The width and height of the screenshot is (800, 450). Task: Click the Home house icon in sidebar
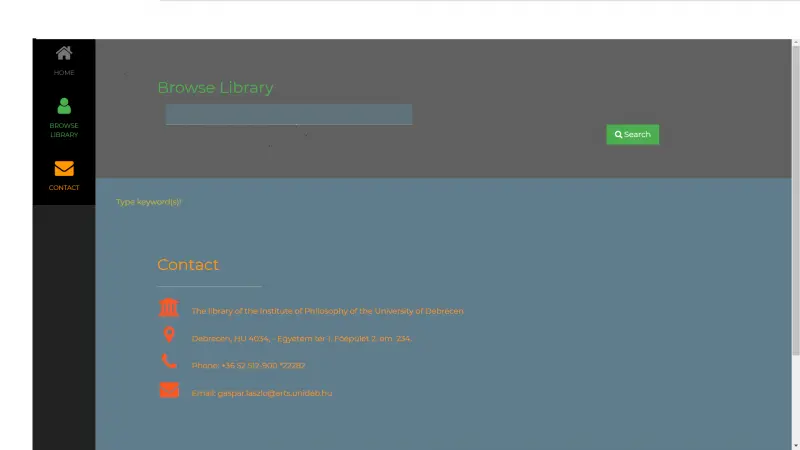click(64, 54)
